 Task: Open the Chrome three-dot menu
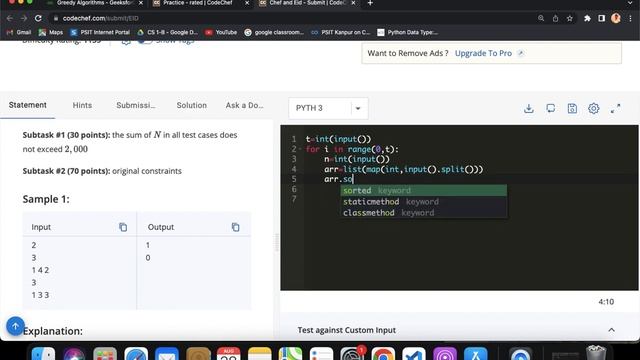click(631, 18)
